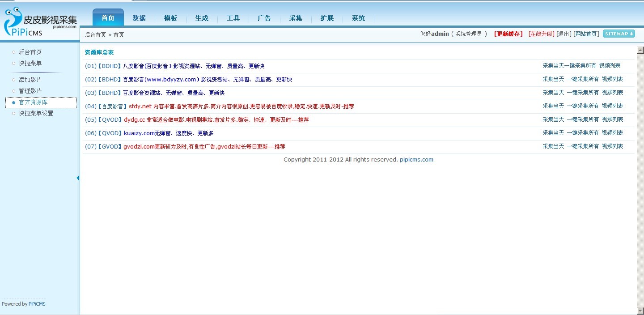The width and height of the screenshot is (644, 315).
Task: Click the PiPiCMS link in Powered by footer
Action: [37, 304]
